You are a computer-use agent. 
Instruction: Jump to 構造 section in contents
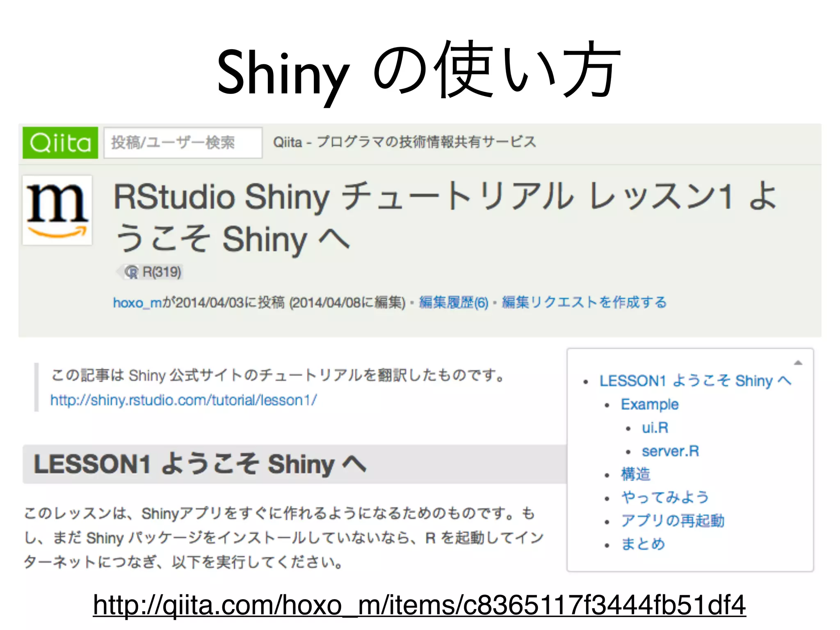coord(635,474)
